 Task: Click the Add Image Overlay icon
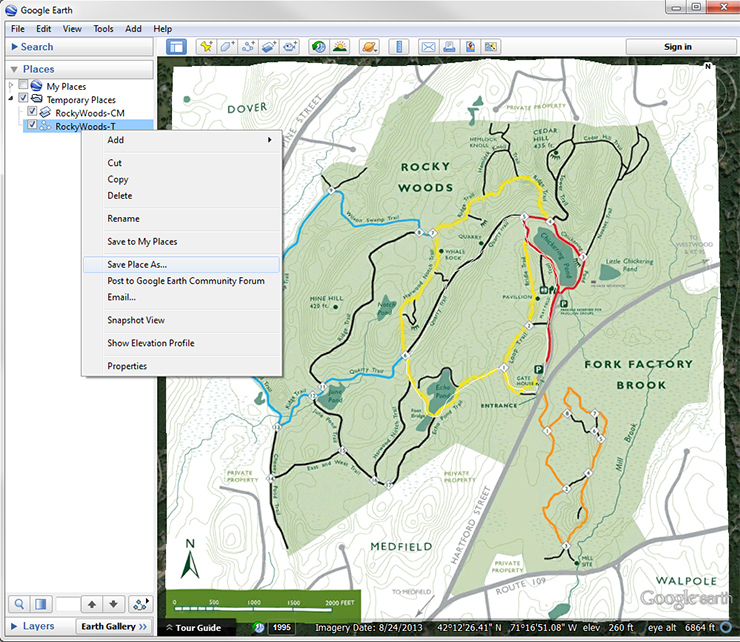click(269, 46)
